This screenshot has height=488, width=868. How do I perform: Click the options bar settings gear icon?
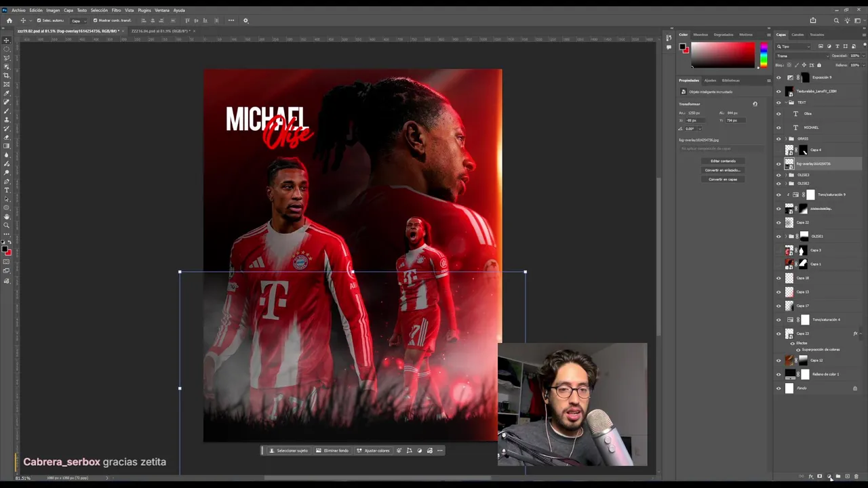click(x=245, y=20)
